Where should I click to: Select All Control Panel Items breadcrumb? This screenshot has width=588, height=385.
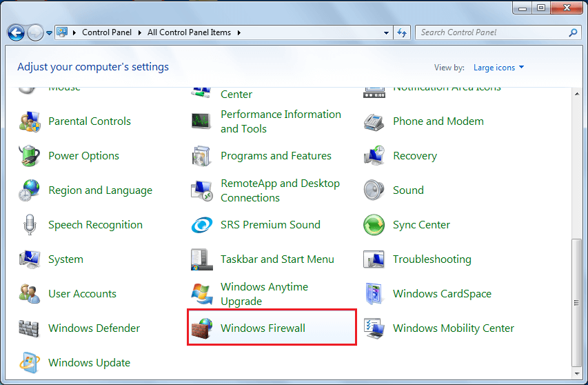[x=190, y=32]
